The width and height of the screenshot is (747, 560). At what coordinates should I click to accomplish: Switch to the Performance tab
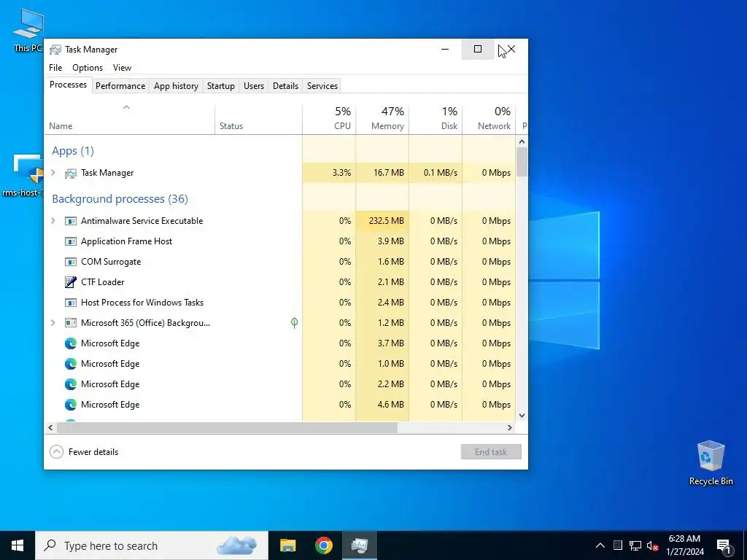(x=120, y=86)
